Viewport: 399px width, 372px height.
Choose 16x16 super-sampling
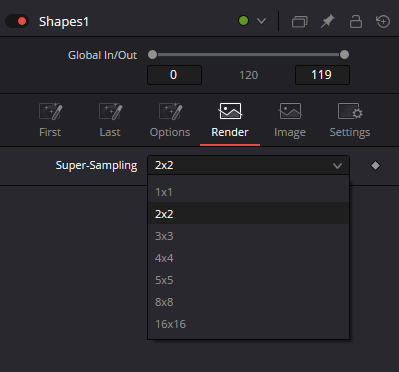(x=248, y=324)
